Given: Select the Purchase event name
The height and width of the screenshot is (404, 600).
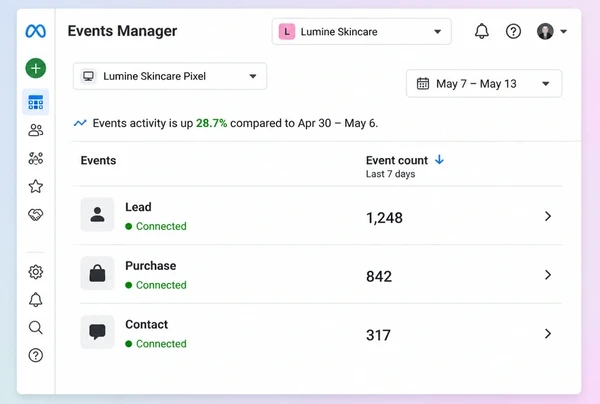Looking at the screenshot, I should point(151,266).
